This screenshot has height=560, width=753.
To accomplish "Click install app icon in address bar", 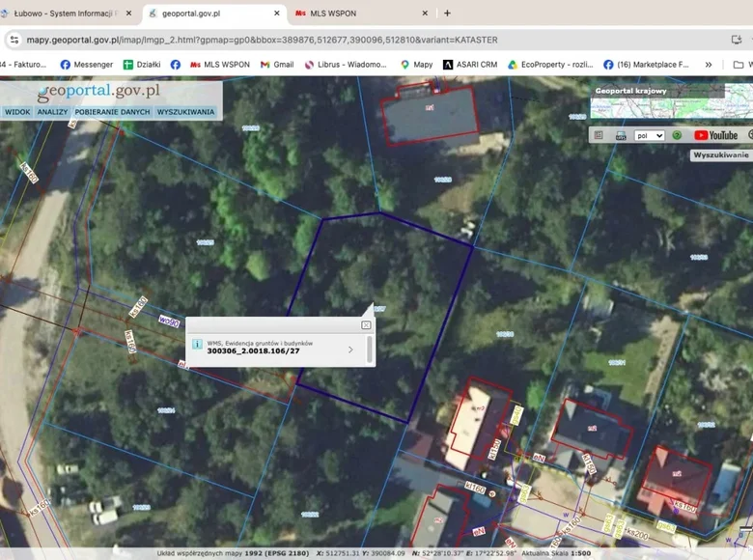I will tap(737, 40).
